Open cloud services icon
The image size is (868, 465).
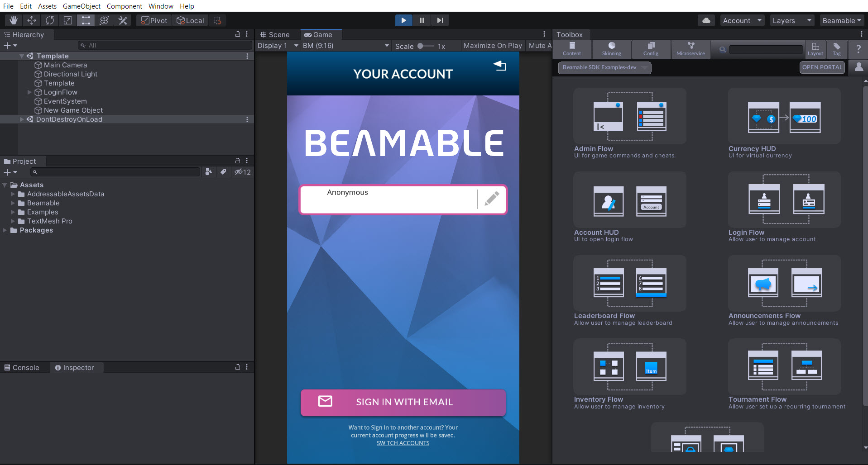tap(706, 20)
